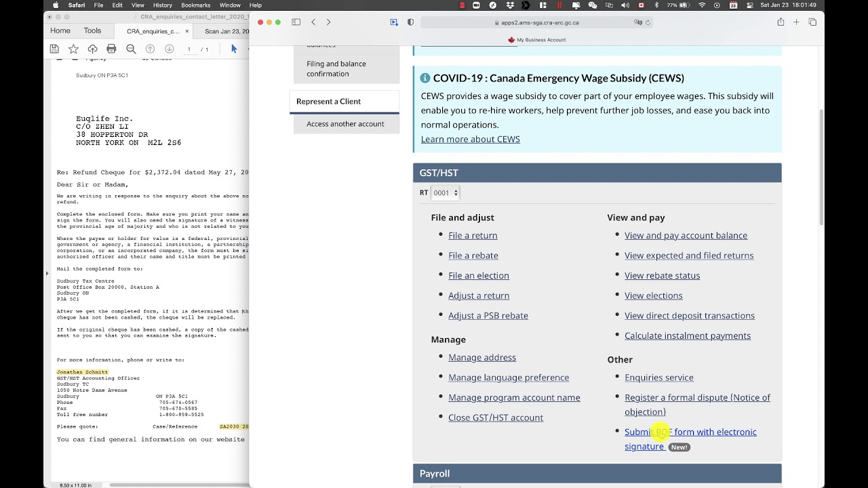Open the Safari File menu
Screen dimensions: 868x488
coord(99,5)
